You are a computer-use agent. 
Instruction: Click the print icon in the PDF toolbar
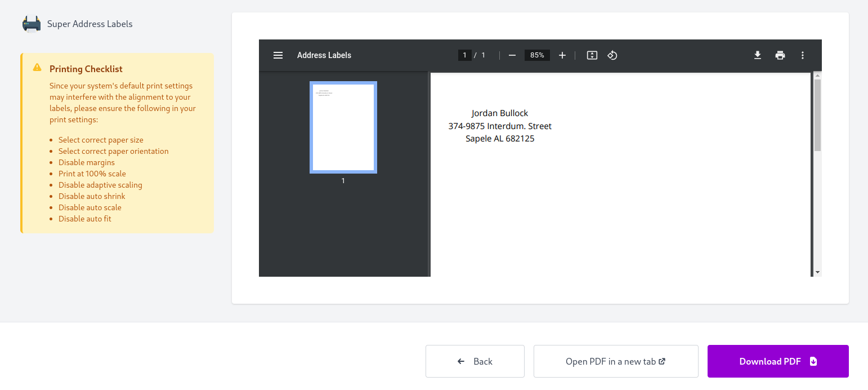780,55
